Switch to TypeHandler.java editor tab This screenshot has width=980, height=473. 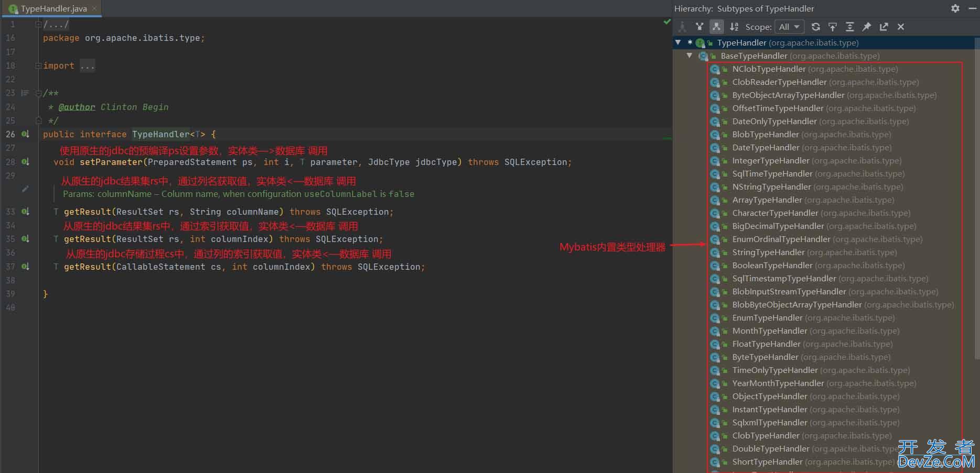[x=51, y=8]
